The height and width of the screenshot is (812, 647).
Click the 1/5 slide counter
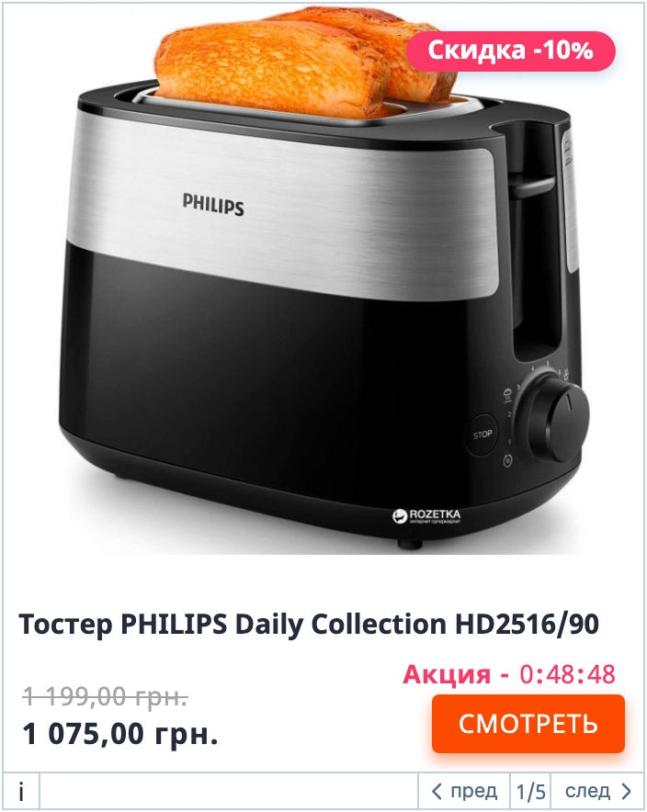point(530,791)
